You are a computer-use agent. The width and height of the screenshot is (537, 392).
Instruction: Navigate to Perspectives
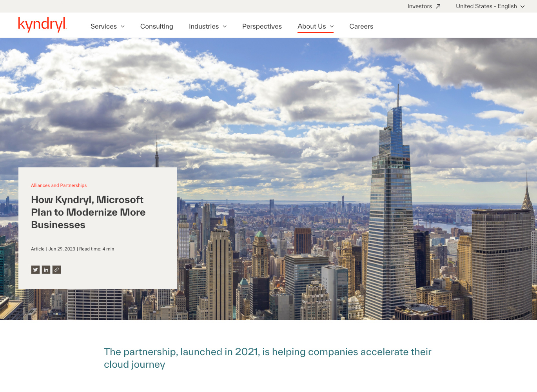click(262, 26)
